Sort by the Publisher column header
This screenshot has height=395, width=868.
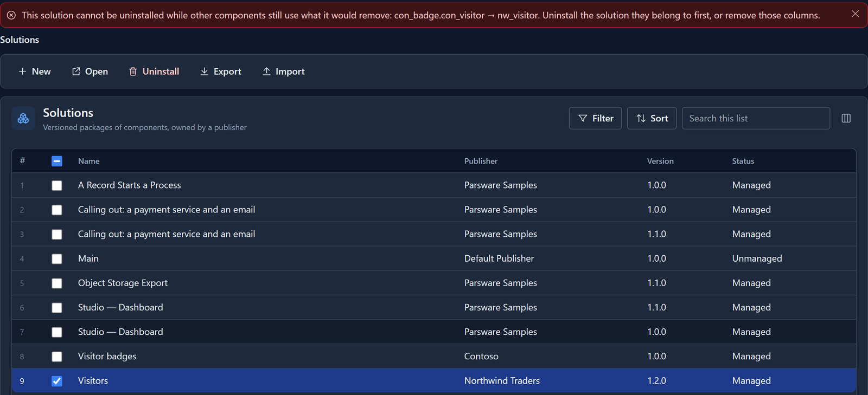[481, 161]
